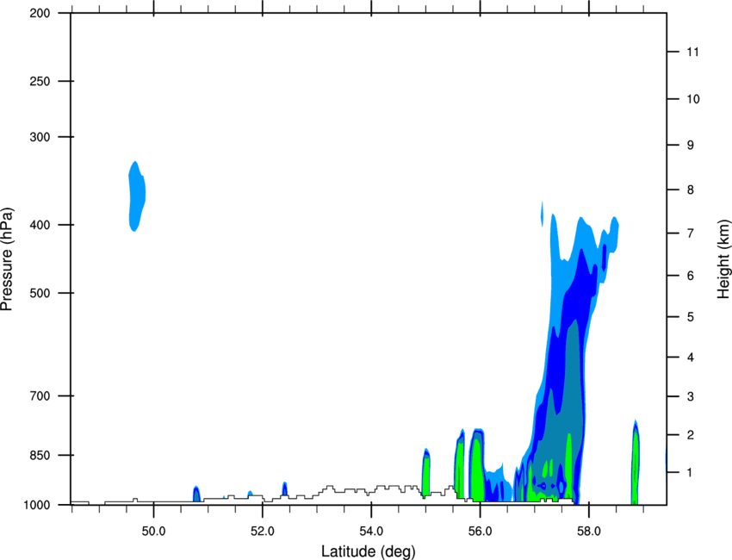Click the 50.0 latitude tick label
Viewport: 732px width, 560px height.
(153, 532)
